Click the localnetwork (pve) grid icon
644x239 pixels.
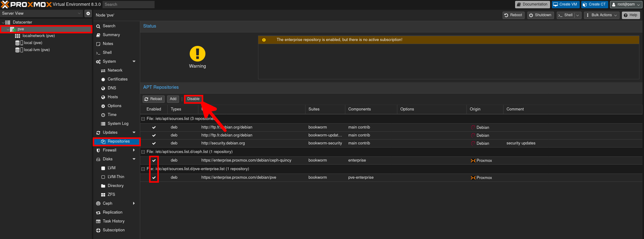(x=18, y=36)
